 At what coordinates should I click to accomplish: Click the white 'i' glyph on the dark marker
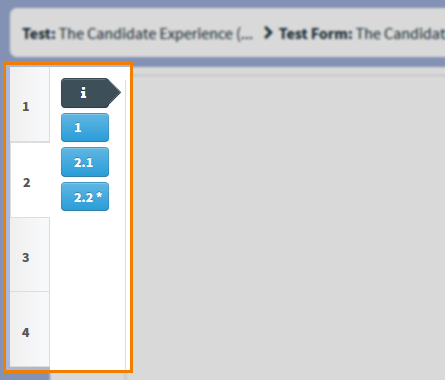pyautogui.click(x=83, y=93)
